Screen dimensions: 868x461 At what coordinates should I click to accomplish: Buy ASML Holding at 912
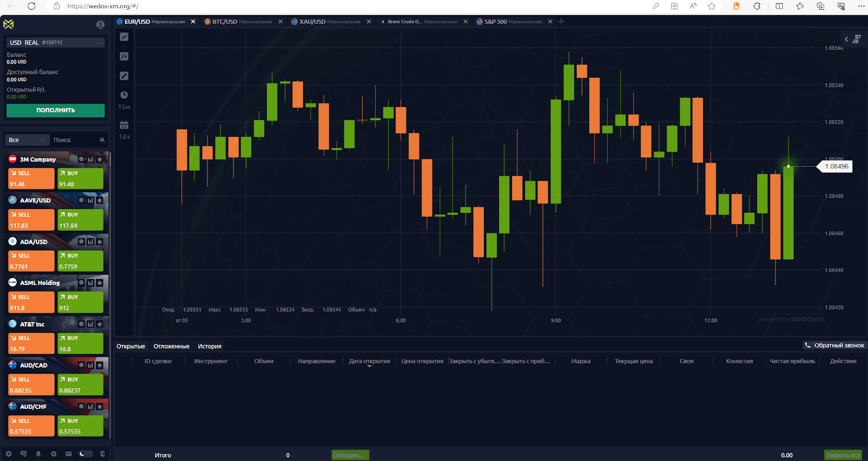click(80, 302)
